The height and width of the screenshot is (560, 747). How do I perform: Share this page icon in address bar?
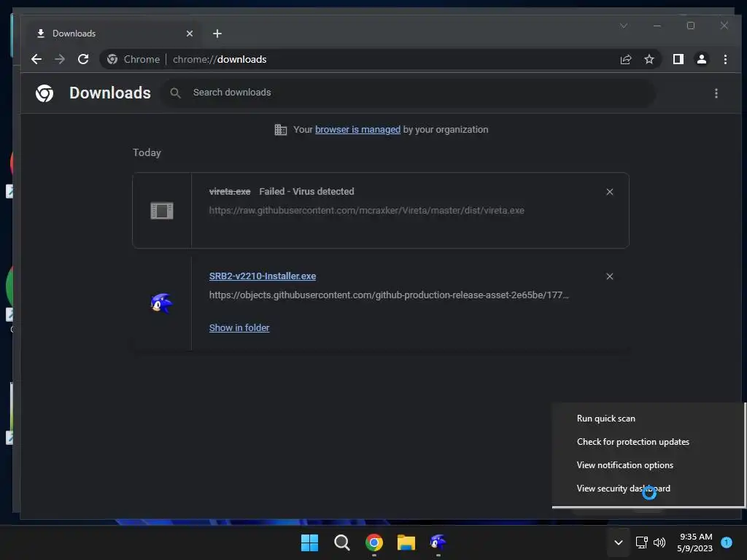click(x=625, y=59)
